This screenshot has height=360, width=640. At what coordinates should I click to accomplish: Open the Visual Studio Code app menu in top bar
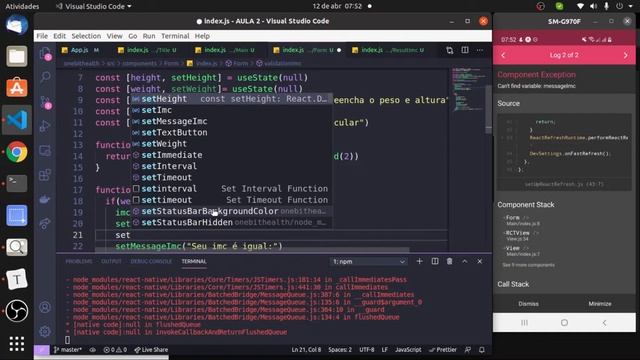pos(94,6)
